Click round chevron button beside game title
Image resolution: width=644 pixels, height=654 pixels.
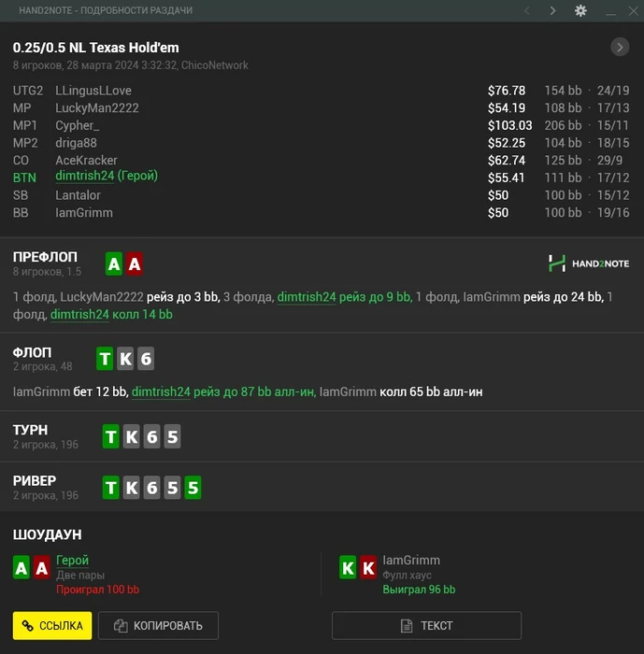[620, 47]
